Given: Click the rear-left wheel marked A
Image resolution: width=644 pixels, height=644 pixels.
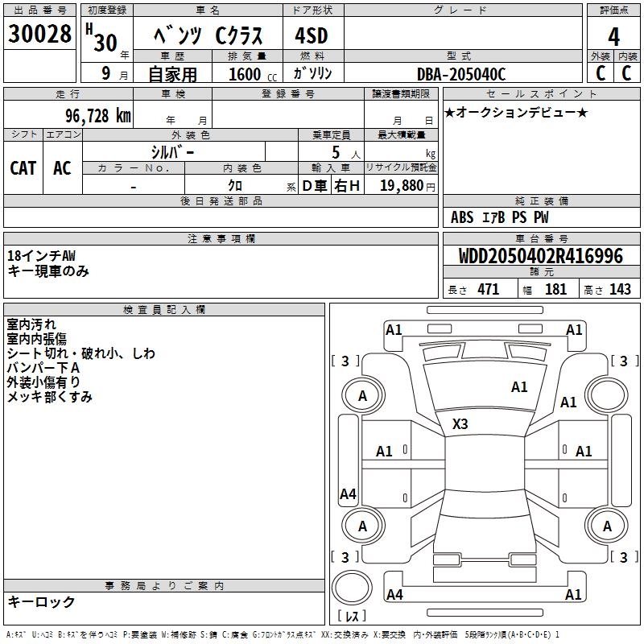Looking at the screenshot, I should pos(362,526).
